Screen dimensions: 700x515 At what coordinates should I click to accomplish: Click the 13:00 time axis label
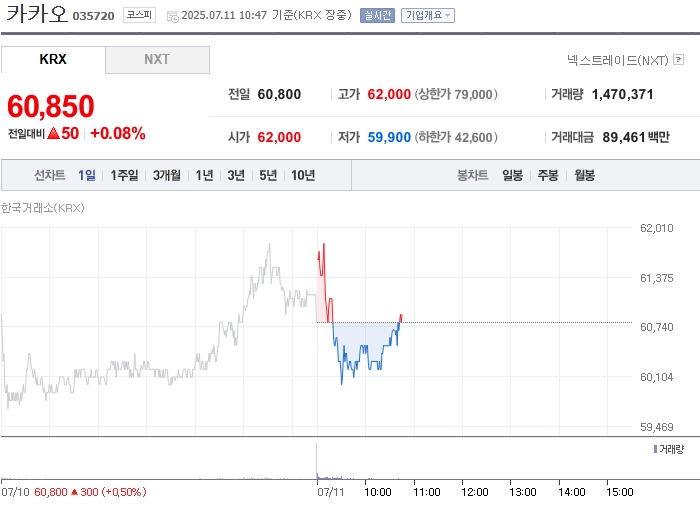click(x=523, y=492)
